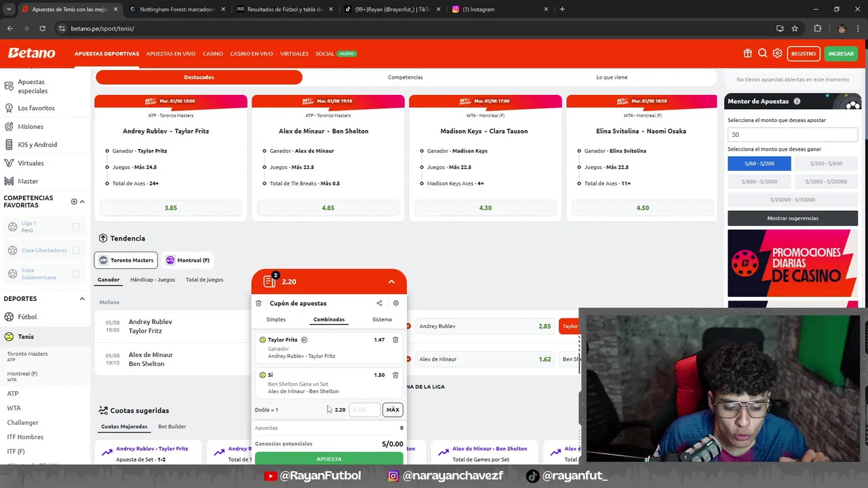Viewport: 868px width, 488px height.
Task: Remove the Taylor Fritz selection from coupon
Action: [395, 340]
